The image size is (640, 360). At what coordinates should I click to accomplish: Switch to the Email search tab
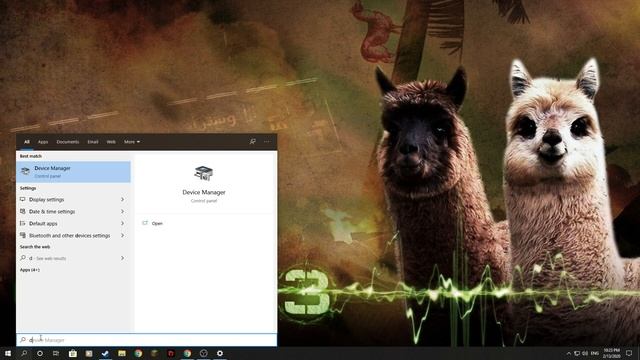point(93,142)
